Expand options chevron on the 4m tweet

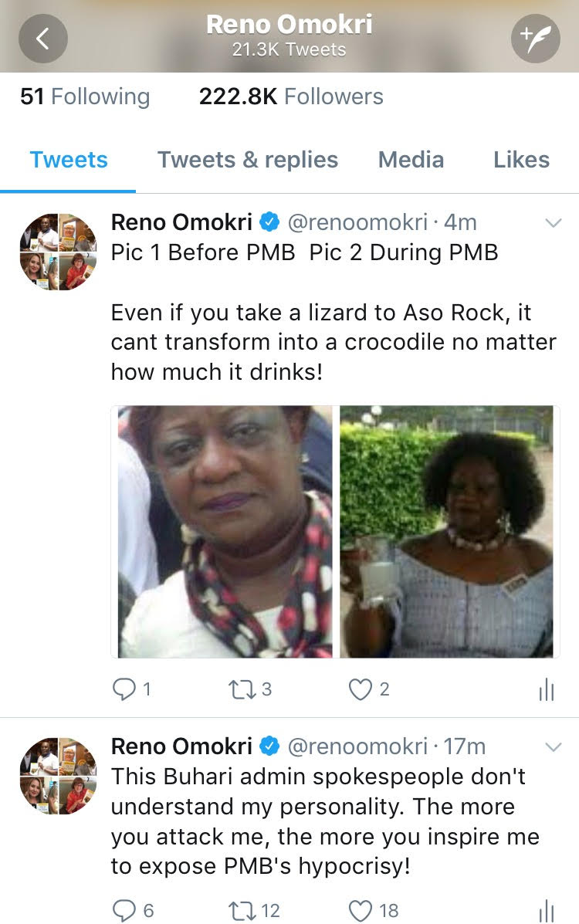tap(553, 224)
